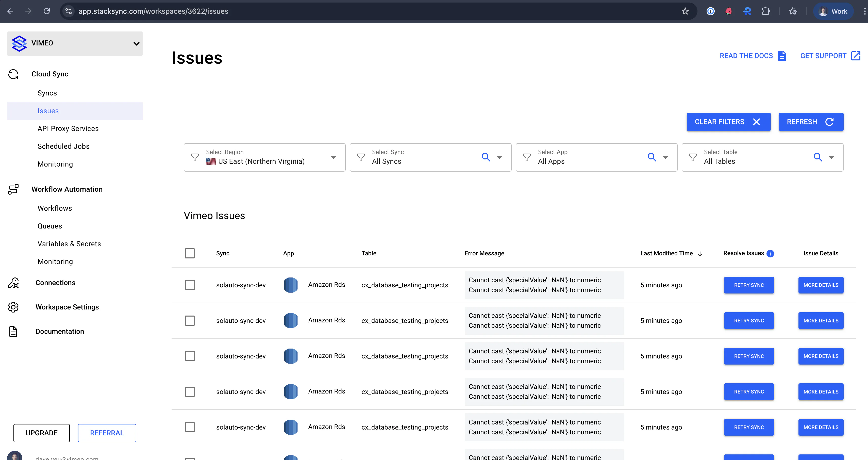Click MORE DETAILS on the second issue row
The height and width of the screenshot is (460, 868).
pyautogui.click(x=821, y=320)
